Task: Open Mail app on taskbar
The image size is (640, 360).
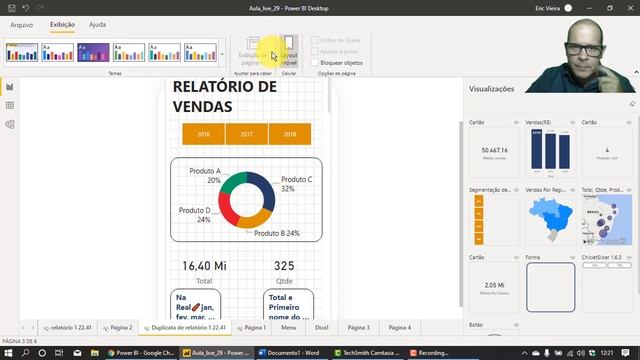Action: coord(77,353)
